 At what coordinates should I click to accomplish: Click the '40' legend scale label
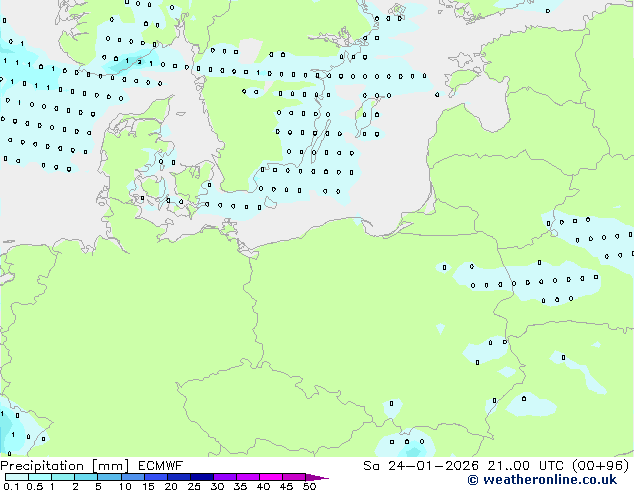(x=263, y=486)
